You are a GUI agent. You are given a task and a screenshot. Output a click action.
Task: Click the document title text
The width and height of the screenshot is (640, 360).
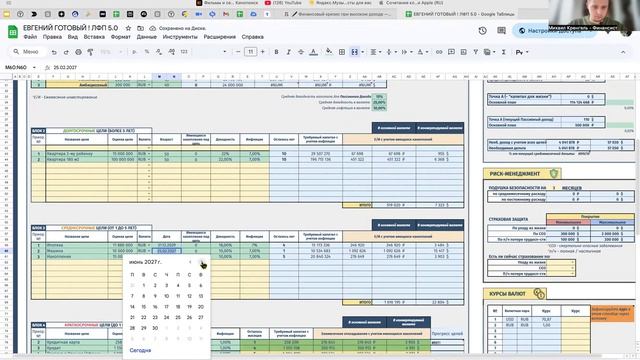(71, 28)
